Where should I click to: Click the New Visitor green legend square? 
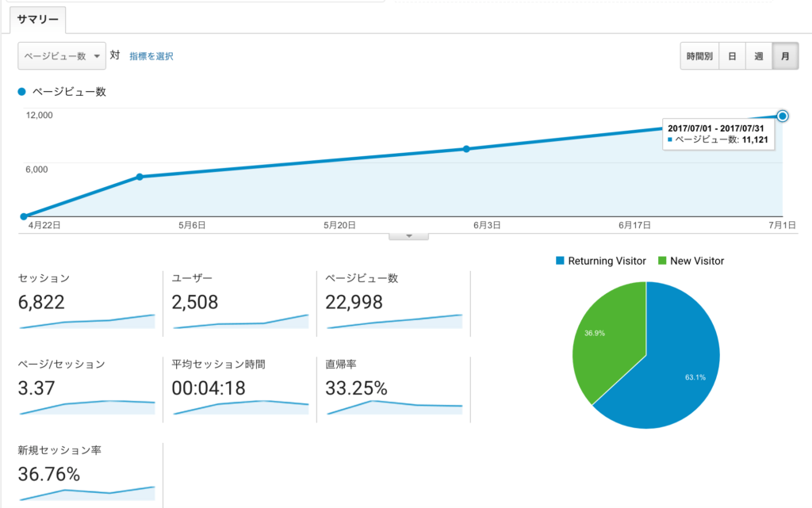pyautogui.click(x=662, y=261)
